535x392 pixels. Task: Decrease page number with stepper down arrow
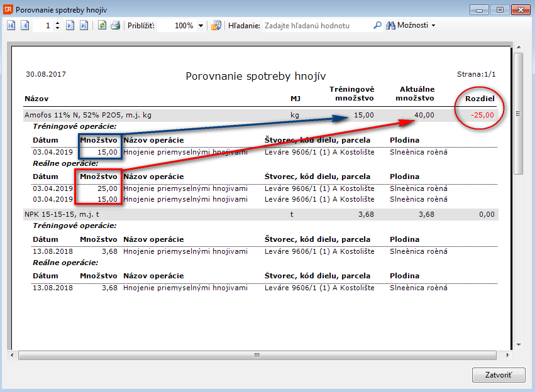(57, 28)
